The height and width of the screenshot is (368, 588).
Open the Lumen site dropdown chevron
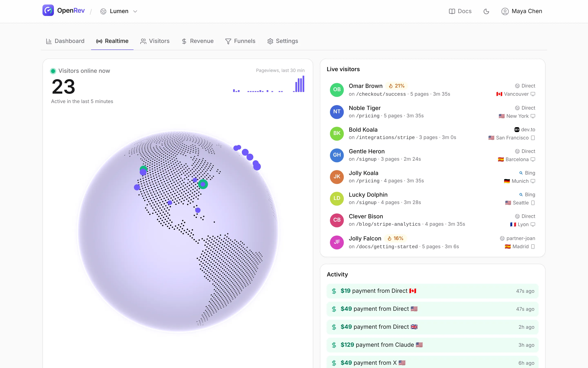click(135, 11)
